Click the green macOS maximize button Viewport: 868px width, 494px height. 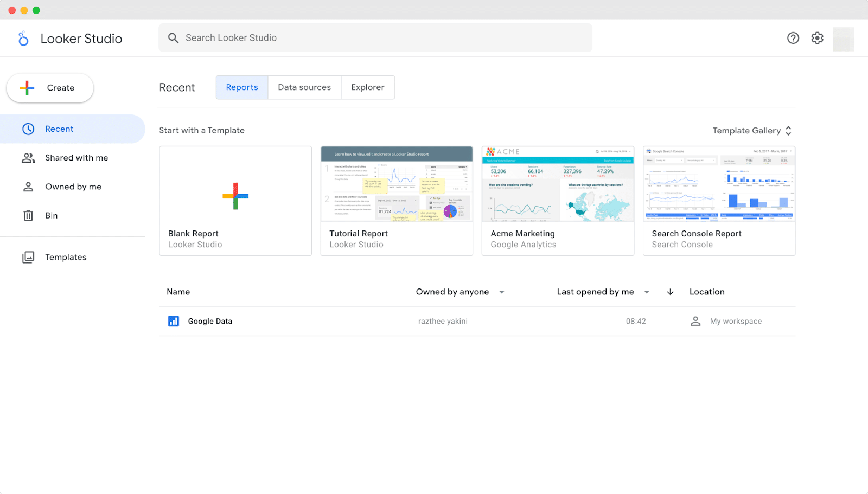click(36, 10)
